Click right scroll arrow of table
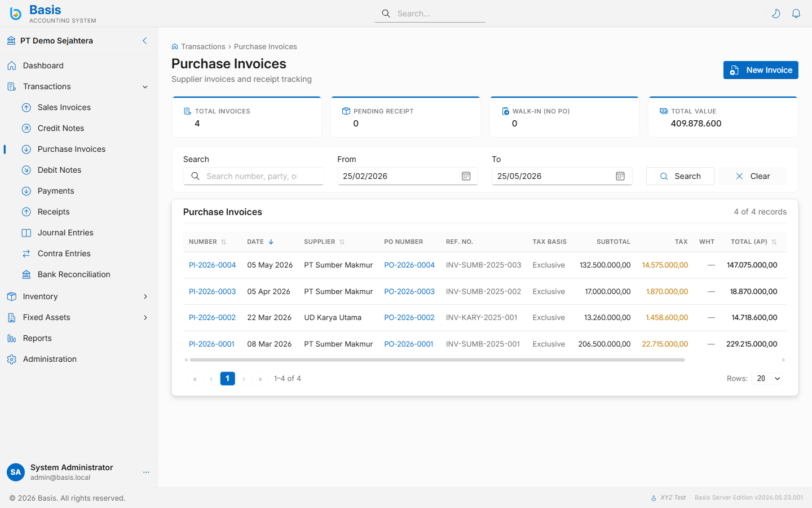The width and height of the screenshot is (812, 508). [x=783, y=360]
